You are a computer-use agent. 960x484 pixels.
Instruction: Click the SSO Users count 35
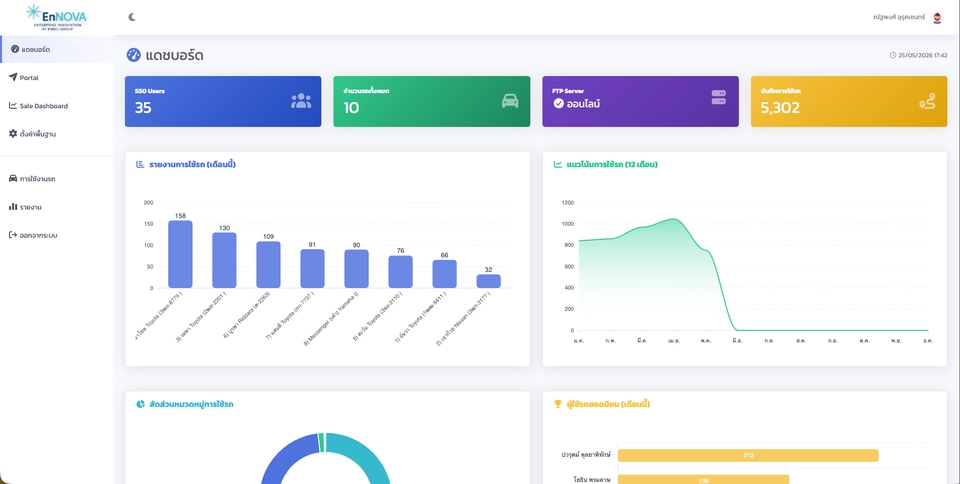143,108
